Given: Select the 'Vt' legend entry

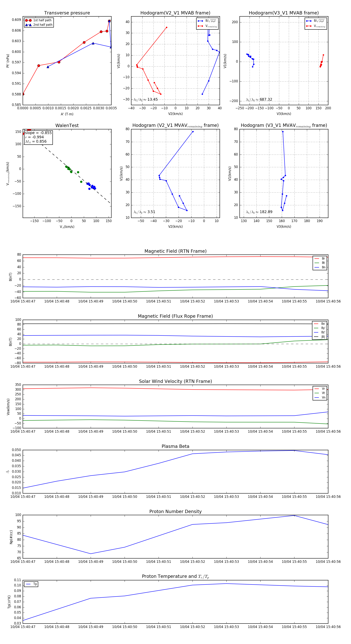Looking at the screenshot, I should [320, 393].
